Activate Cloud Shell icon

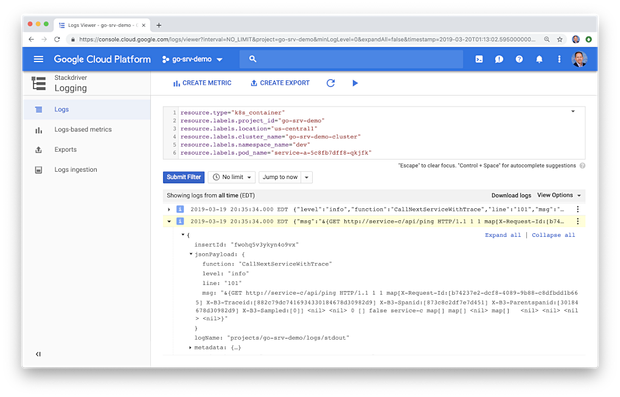click(479, 59)
